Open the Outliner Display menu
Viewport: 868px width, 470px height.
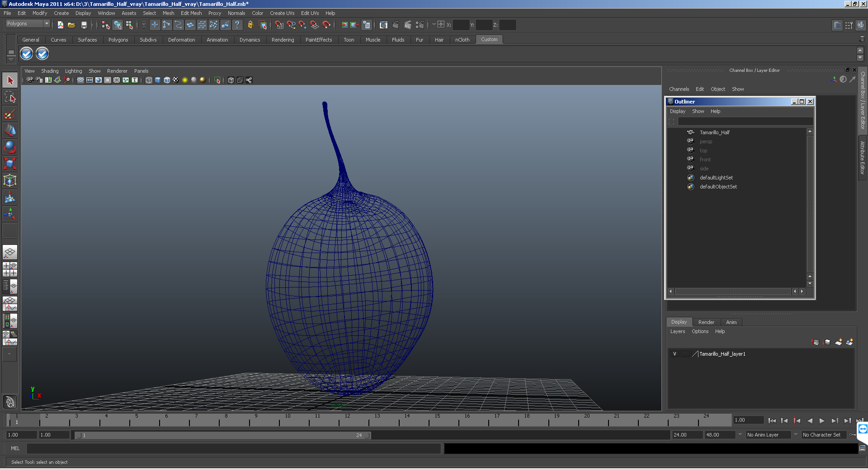click(x=677, y=111)
